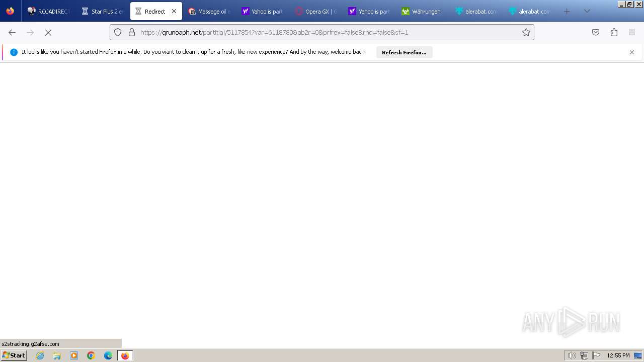Open the Windows Start menu
644x362 pixels.
14,355
